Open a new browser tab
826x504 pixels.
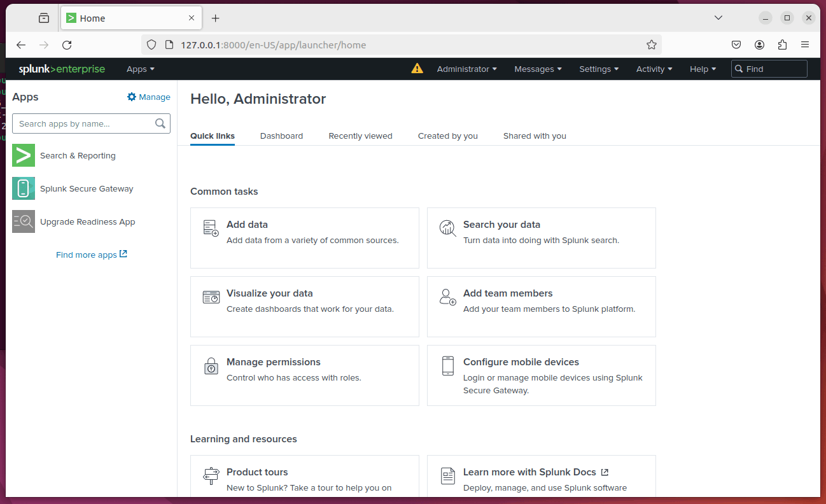[x=215, y=18]
